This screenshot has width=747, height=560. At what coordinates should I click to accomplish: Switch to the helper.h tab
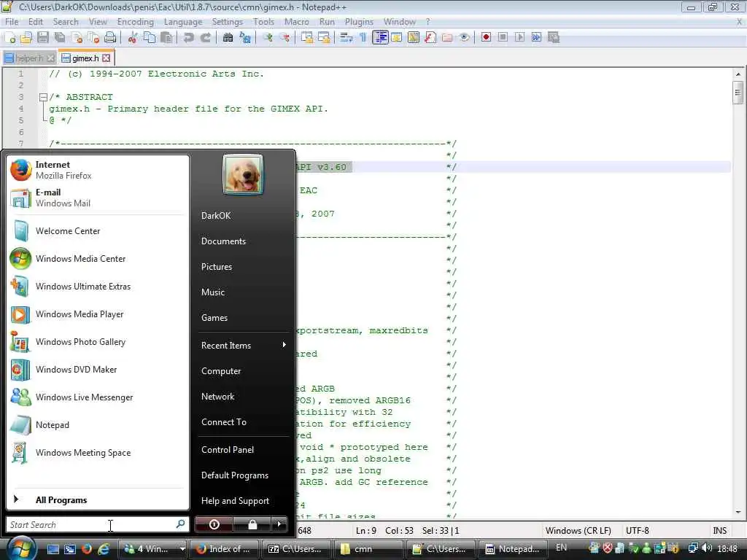(28, 58)
